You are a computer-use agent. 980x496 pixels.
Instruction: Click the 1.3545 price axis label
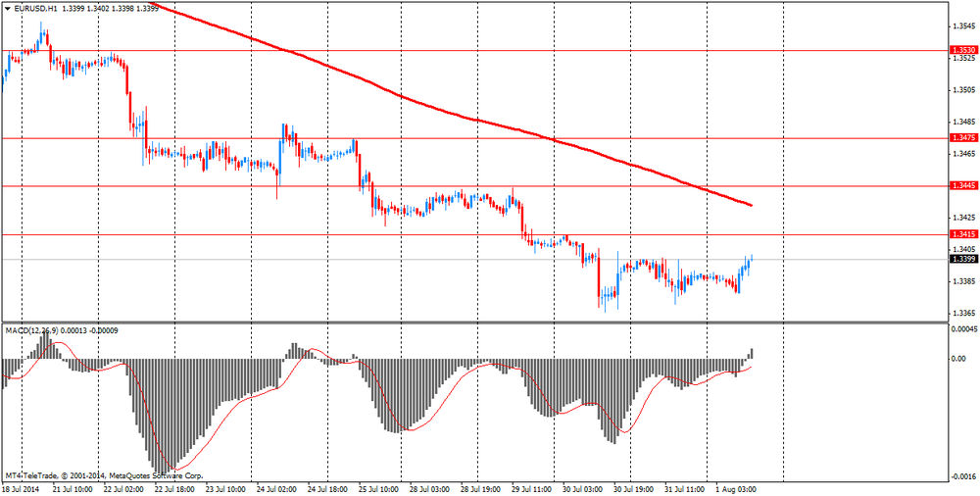[963, 26]
